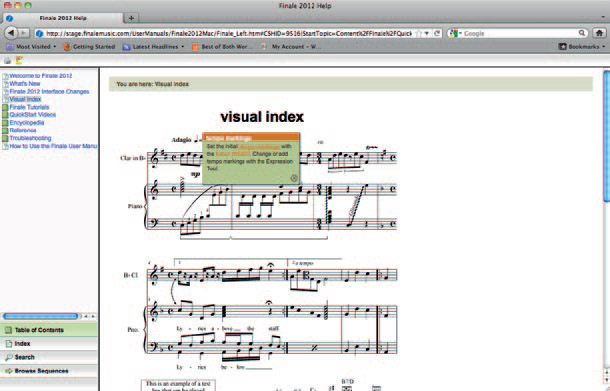The width and height of the screenshot is (610, 391).
Task: Click the sidebar horizontal scrollbar
Action: (x=40, y=316)
